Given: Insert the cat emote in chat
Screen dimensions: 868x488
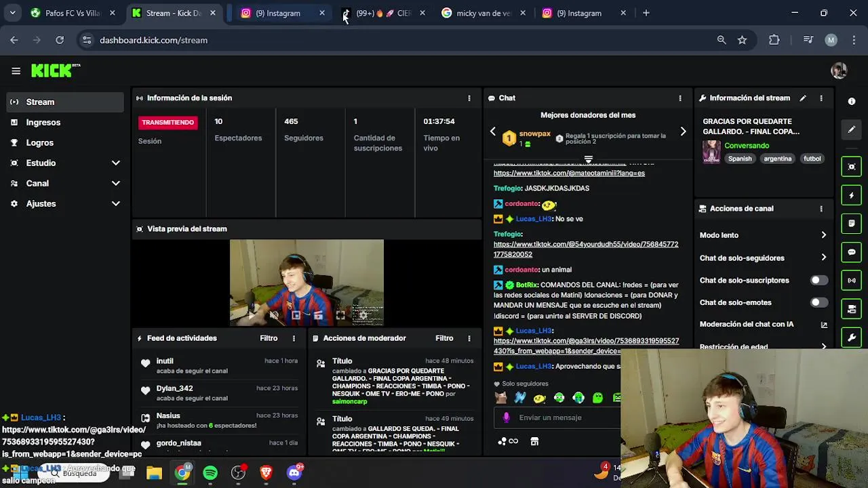Looking at the screenshot, I should (x=500, y=398).
